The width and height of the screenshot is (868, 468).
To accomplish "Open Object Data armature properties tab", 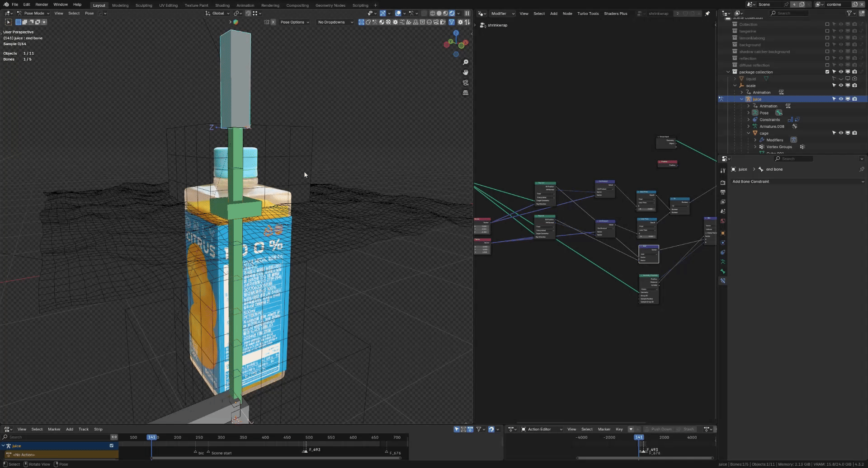I will [723, 262].
